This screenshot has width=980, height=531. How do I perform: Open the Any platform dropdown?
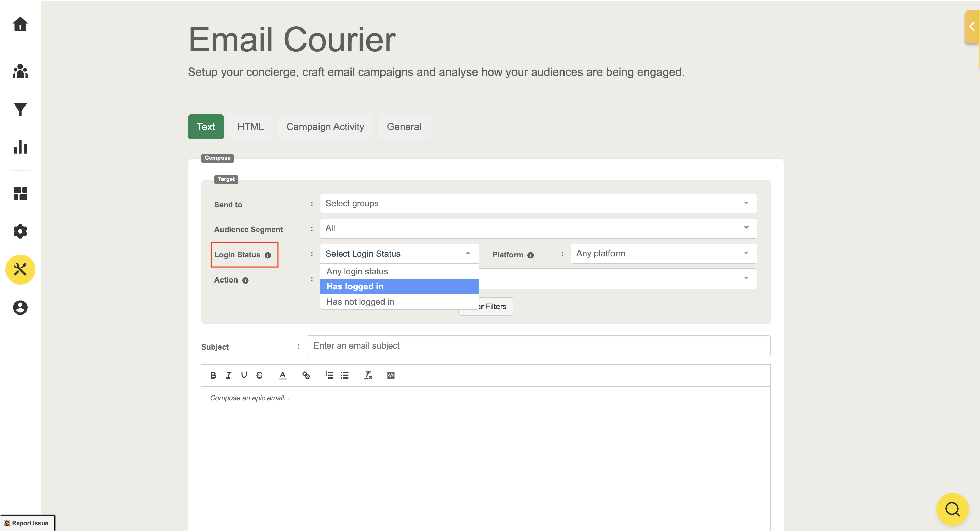663,254
